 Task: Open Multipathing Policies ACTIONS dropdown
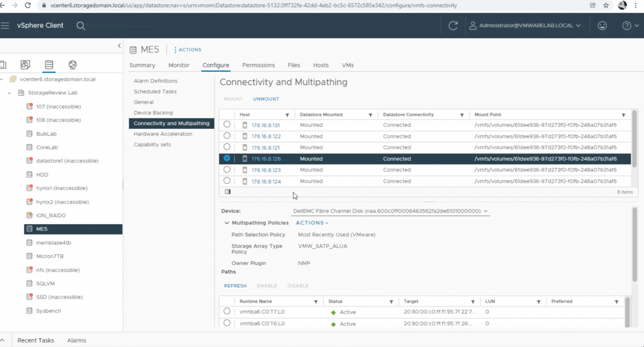pyautogui.click(x=312, y=223)
